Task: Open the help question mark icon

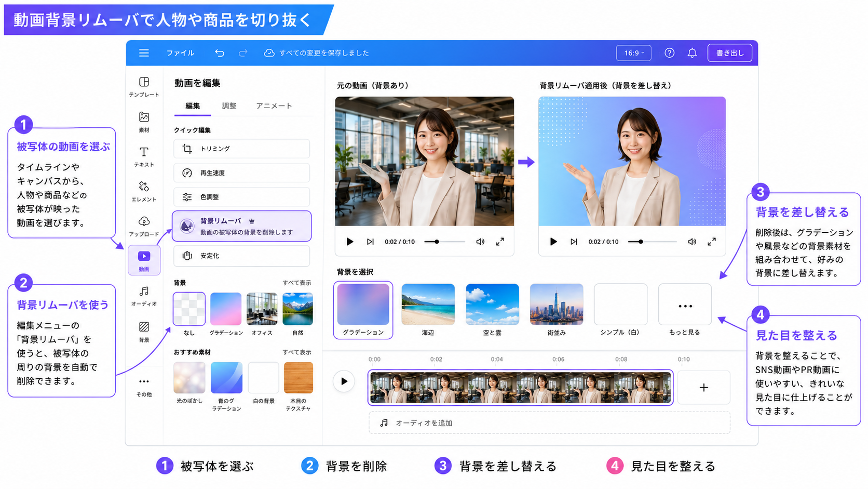Action: pyautogui.click(x=670, y=53)
